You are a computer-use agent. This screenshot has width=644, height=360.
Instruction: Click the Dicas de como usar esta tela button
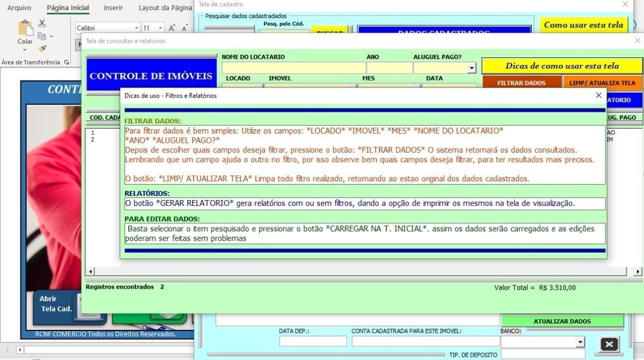coord(562,66)
